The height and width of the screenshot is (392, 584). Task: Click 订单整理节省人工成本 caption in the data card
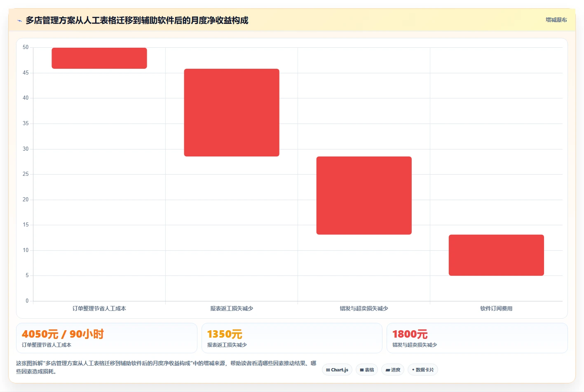tap(47, 345)
